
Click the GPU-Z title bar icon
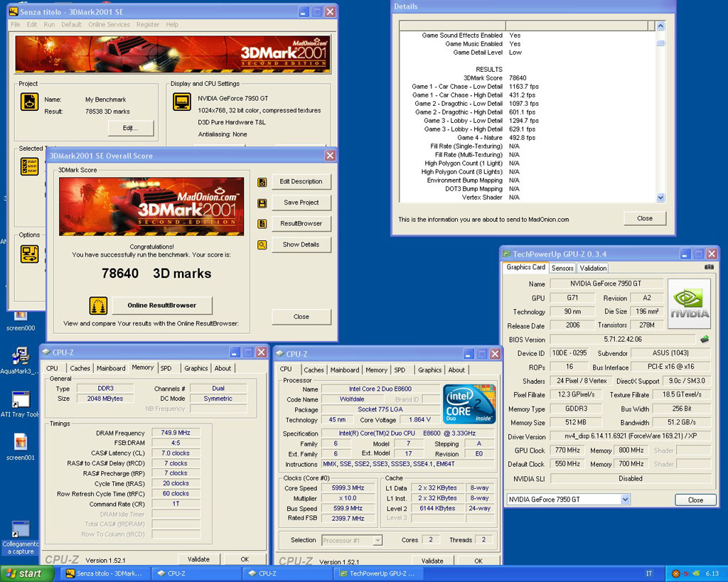coord(506,254)
